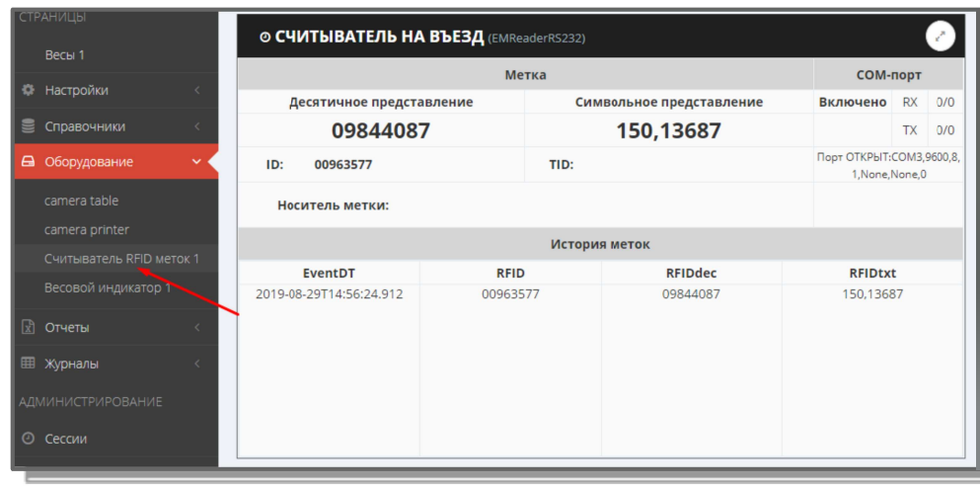
Task: Open the Настройки menu item
Action: (x=116, y=90)
